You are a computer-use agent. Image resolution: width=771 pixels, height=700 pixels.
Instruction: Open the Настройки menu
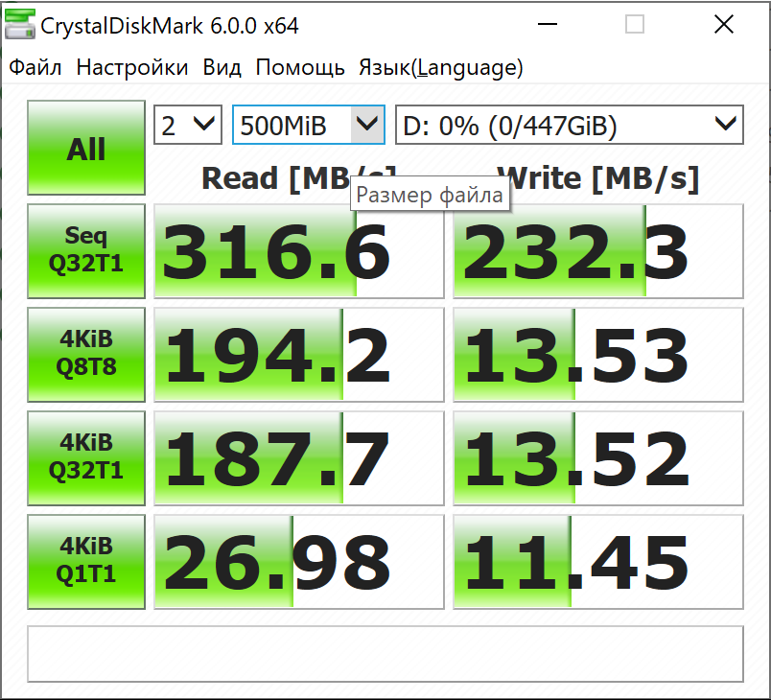[x=132, y=67]
